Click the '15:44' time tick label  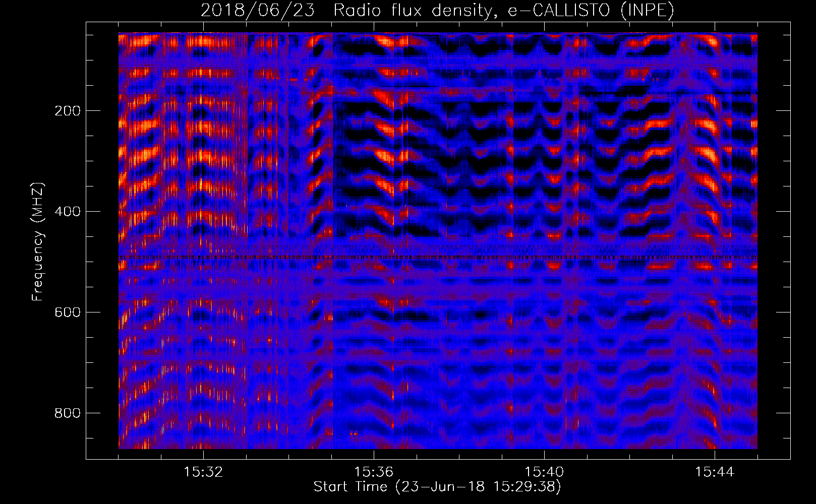(x=715, y=472)
